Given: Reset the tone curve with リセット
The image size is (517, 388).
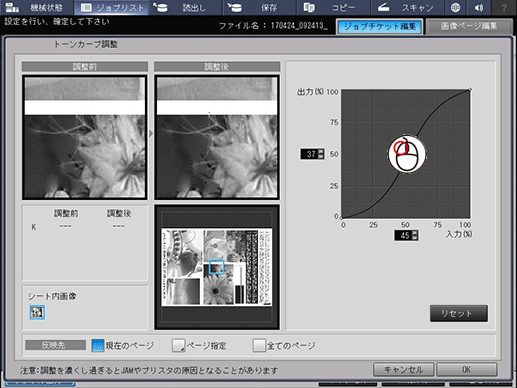Looking at the screenshot, I should click(x=459, y=313).
